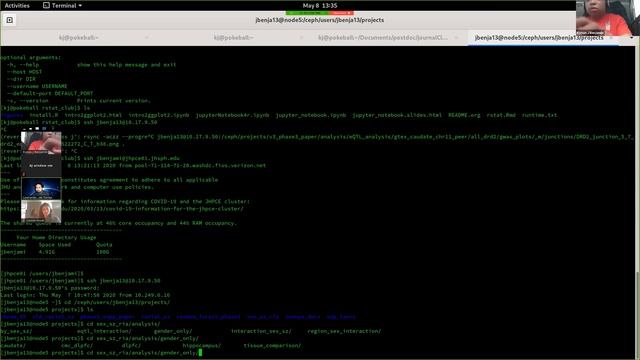Screen dimensions: 640x360
Task: Select the dark no-video participant tile
Action: (x=41, y=165)
